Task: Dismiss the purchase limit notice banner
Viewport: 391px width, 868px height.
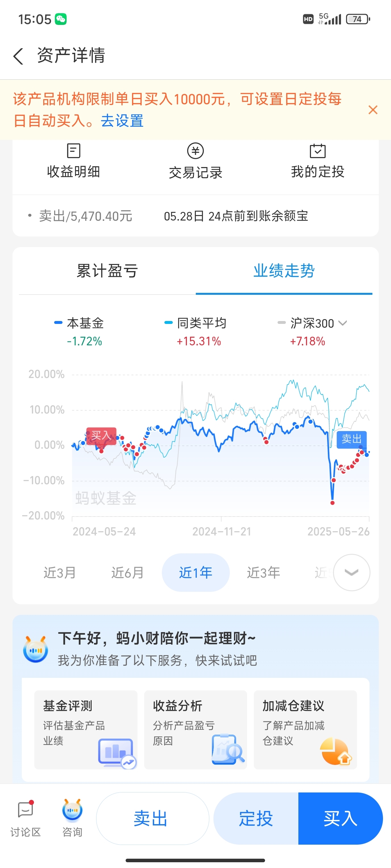Action: tap(373, 110)
